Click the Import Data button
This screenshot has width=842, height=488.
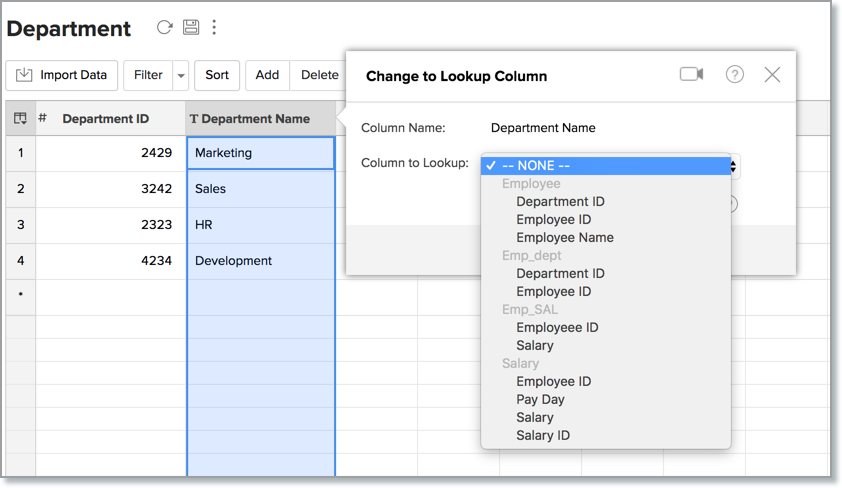[62, 75]
